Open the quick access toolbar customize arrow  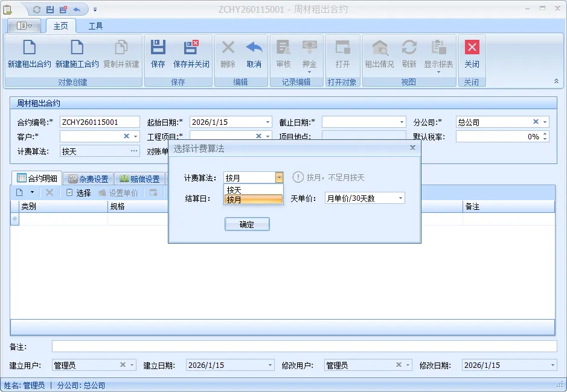95,10
